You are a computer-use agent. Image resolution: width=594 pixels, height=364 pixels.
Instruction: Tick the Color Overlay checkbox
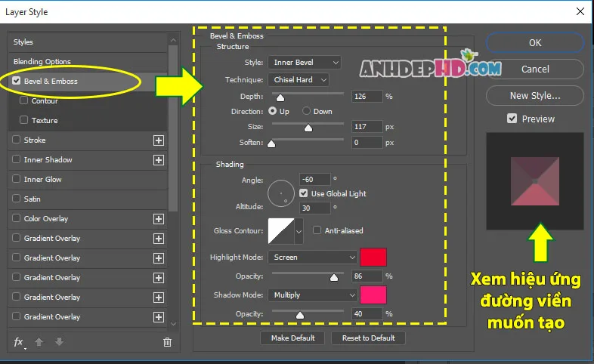[x=17, y=218]
